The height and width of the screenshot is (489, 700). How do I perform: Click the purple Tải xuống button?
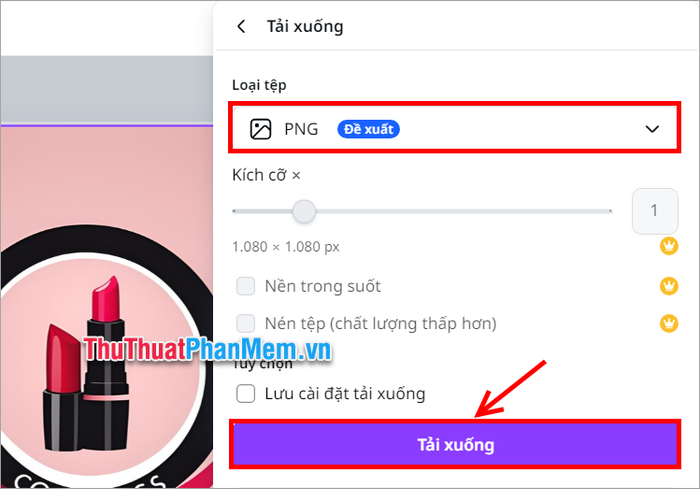[x=455, y=444]
